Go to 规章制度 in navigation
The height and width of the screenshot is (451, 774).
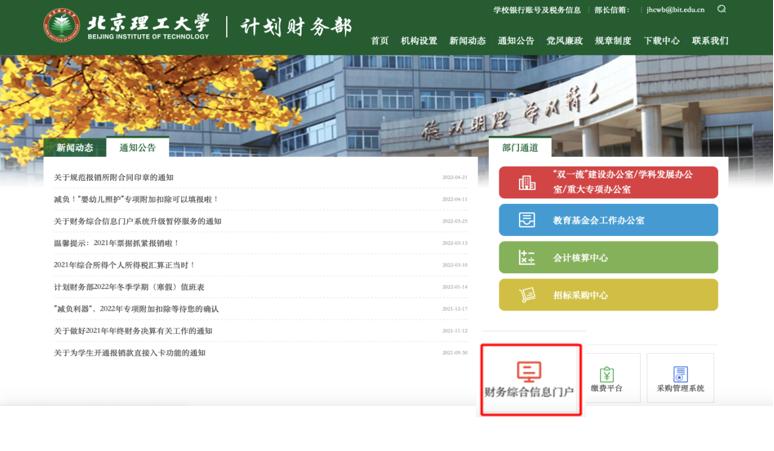pyautogui.click(x=613, y=41)
